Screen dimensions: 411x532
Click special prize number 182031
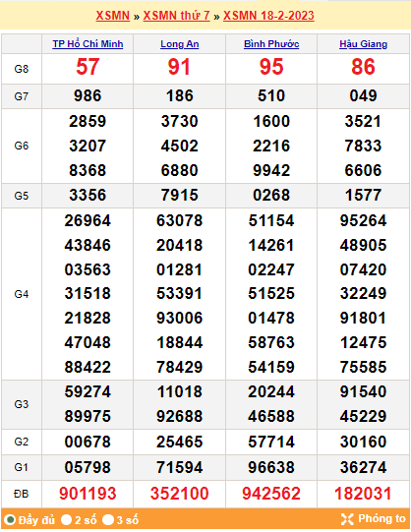pyautogui.click(x=363, y=494)
